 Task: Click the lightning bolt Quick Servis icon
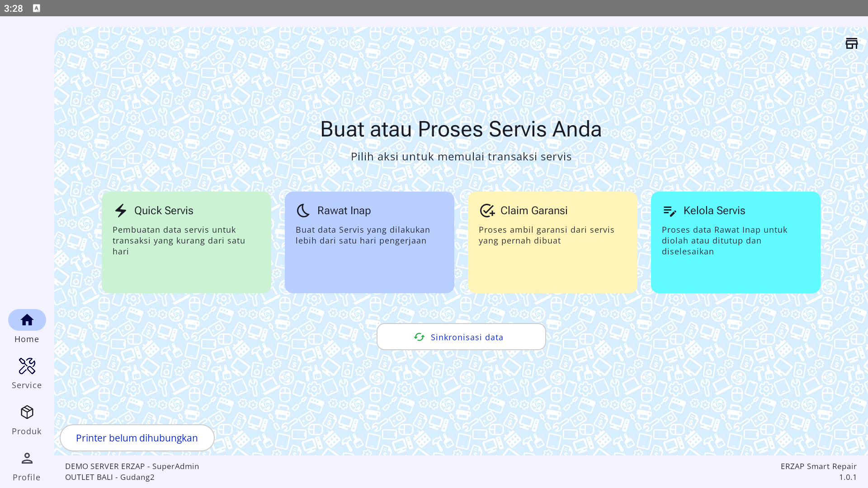(121, 211)
